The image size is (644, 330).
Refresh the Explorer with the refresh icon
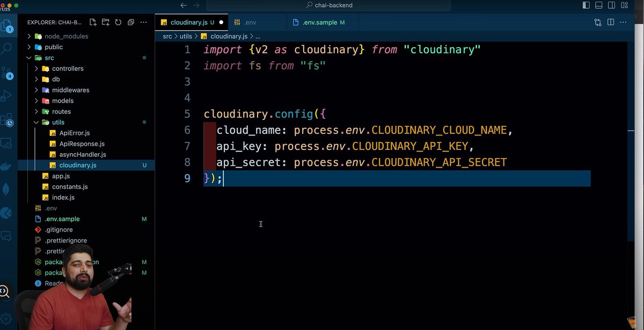(x=119, y=22)
